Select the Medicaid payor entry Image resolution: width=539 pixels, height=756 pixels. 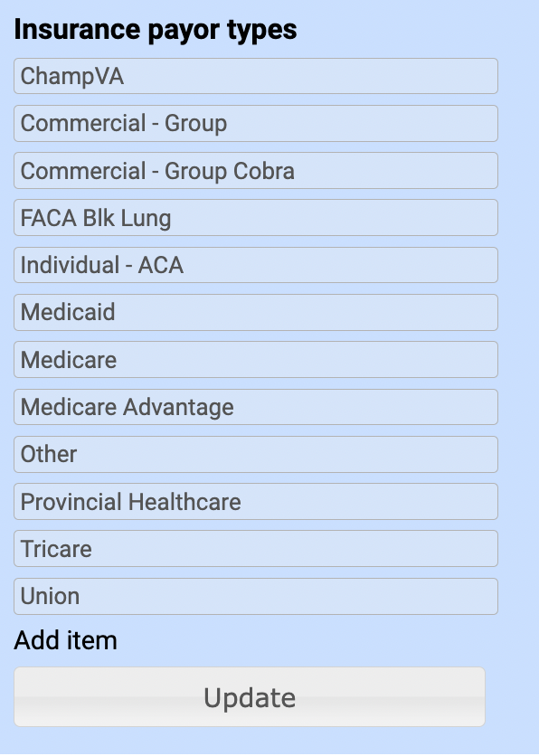click(x=256, y=312)
